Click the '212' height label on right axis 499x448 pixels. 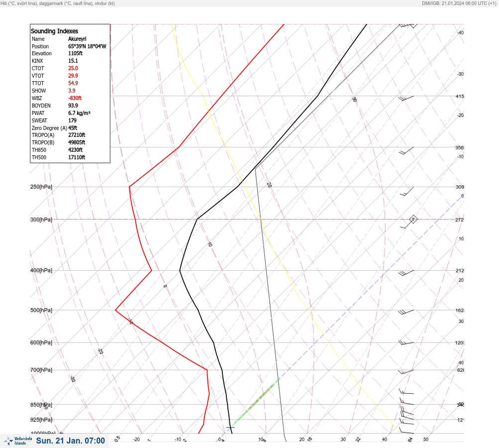coord(460,271)
